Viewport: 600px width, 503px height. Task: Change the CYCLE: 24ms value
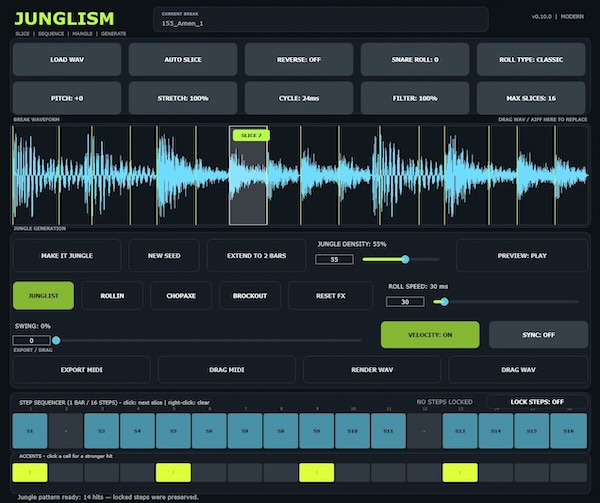click(299, 98)
